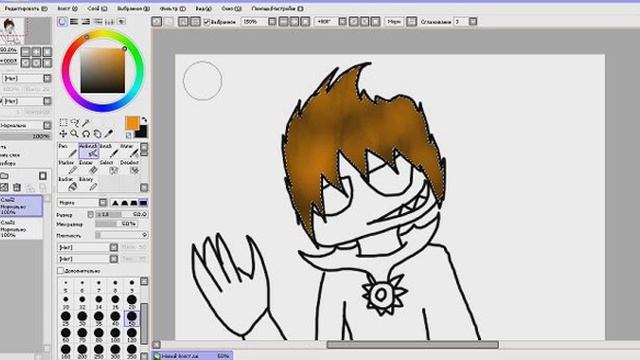Select the Pen tool
Screen dimensions: 640x360
(x=68, y=151)
